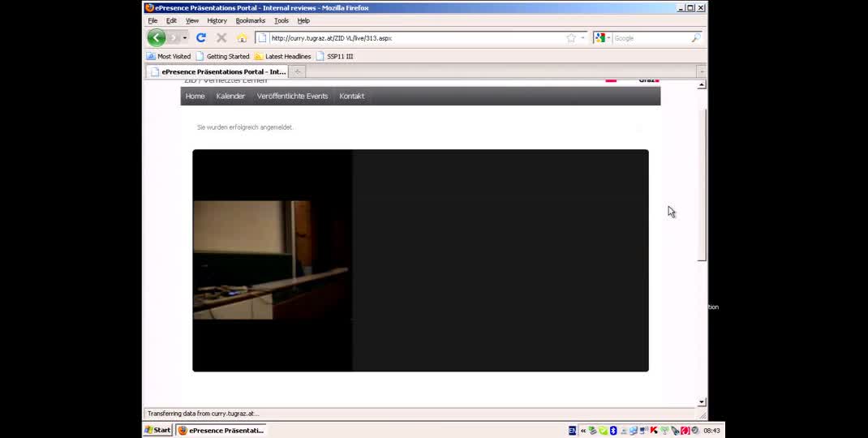Click the EN language indicator in the taskbar
This screenshot has width=868, height=438.
[573, 430]
